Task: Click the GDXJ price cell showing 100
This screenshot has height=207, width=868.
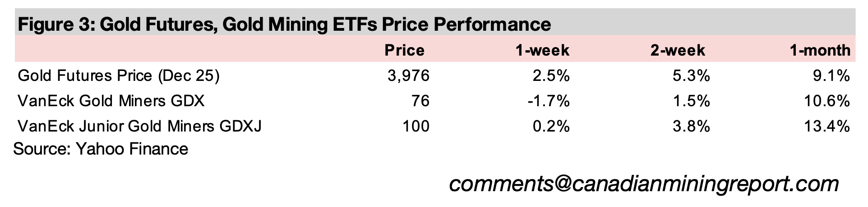Action: (x=416, y=126)
